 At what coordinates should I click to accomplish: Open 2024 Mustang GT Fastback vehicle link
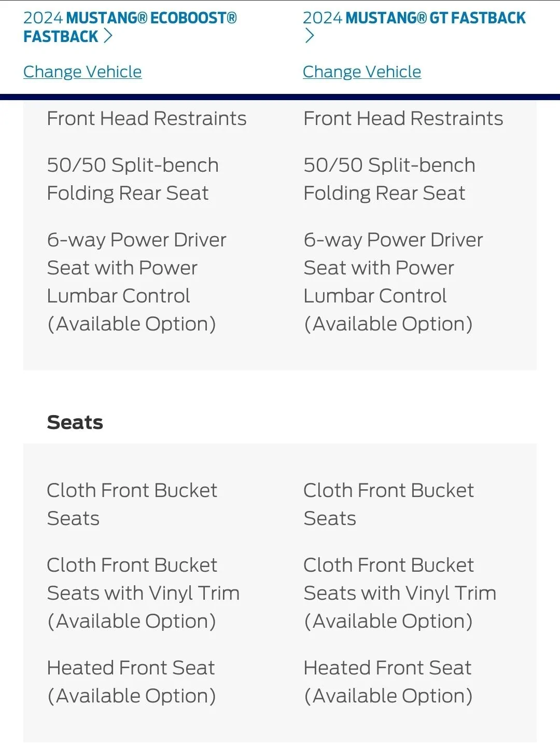click(414, 27)
